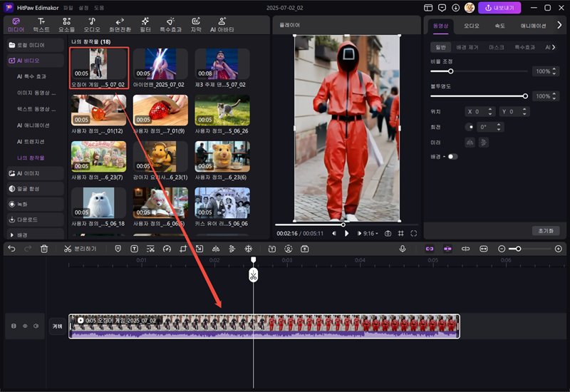The image size is (570, 392).
Task: Open the 미디어 (Media) tool tab
Action: [16, 25]
